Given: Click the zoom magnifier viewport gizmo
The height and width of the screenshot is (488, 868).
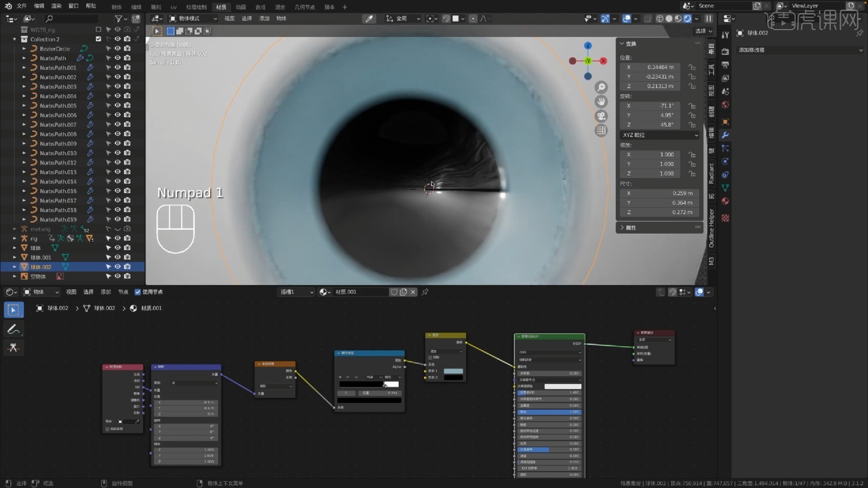Looking at the screenshot, I should tap(601, 87).
